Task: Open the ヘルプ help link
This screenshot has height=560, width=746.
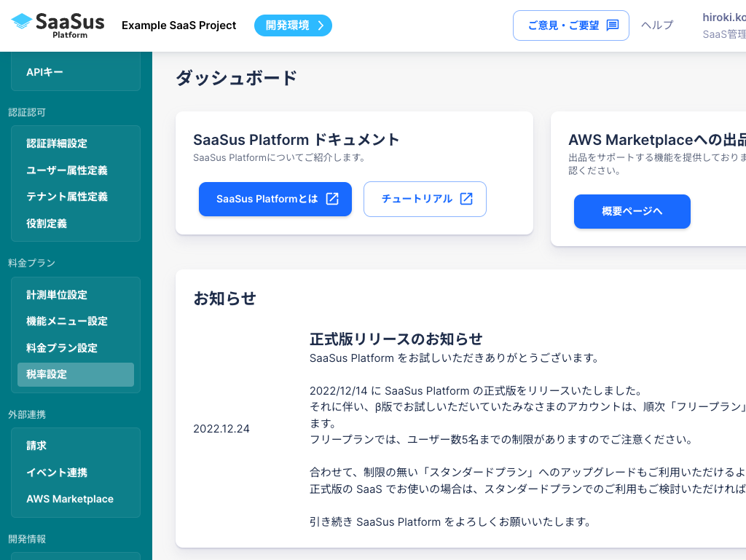Action: point(658,25)
